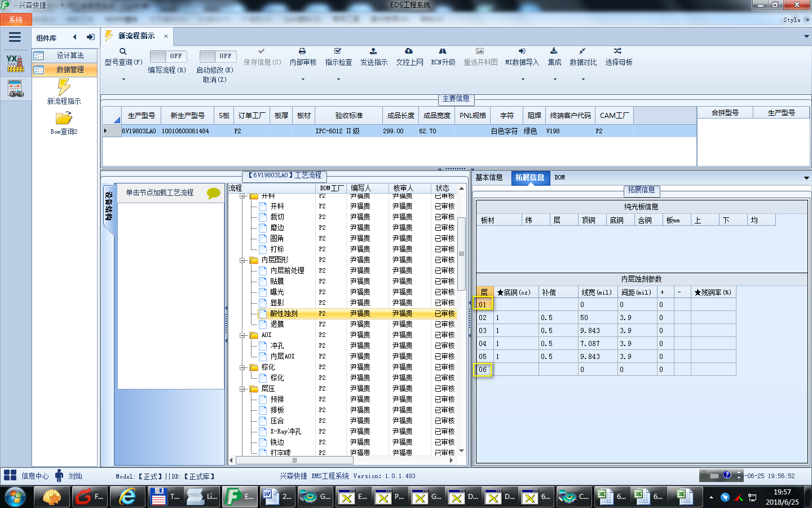Screen dimensions: 812x508
Task: Select the X-Ray冲孔 process node
Action: [x=285, y=431]
